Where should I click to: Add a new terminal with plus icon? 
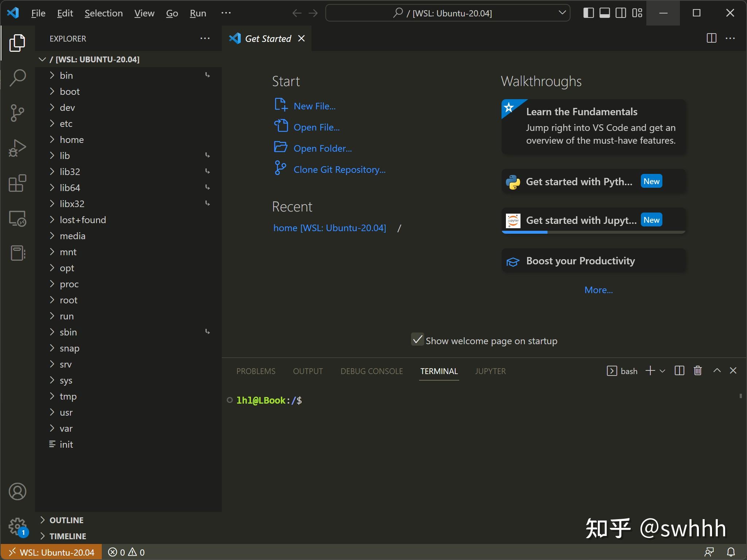pyautogui.click(x=650, y=371)
